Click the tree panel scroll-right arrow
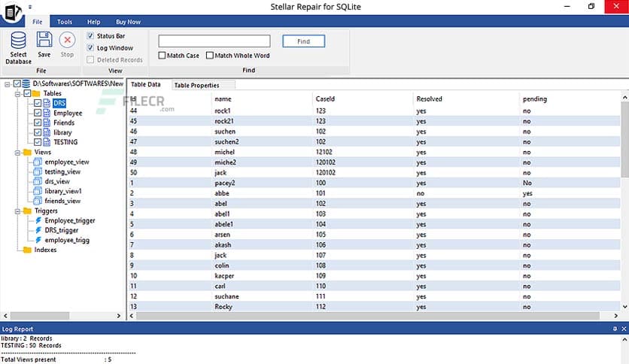The width and height of the screenshot is (629, 364). [x=119, y=316]
